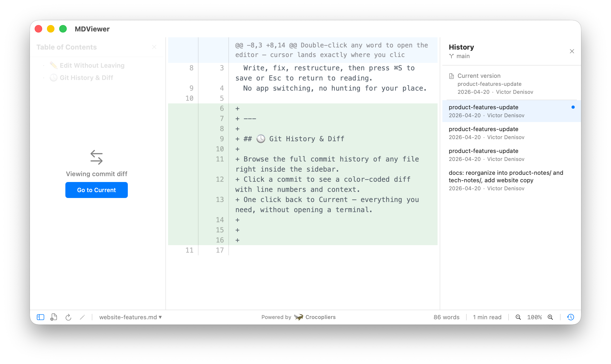Click the Crocopliers logo in the footer

pos(299,317)
